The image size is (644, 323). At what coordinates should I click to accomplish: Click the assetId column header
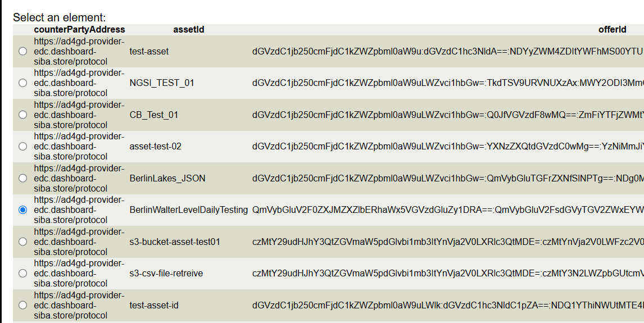tap(188, 29)
